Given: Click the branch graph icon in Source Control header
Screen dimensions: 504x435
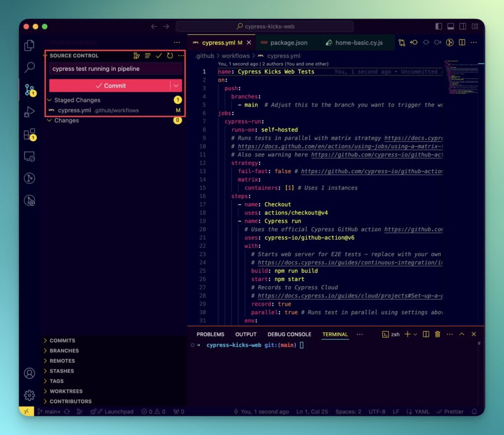Looking at the screenshot, I should coord(136,56).
